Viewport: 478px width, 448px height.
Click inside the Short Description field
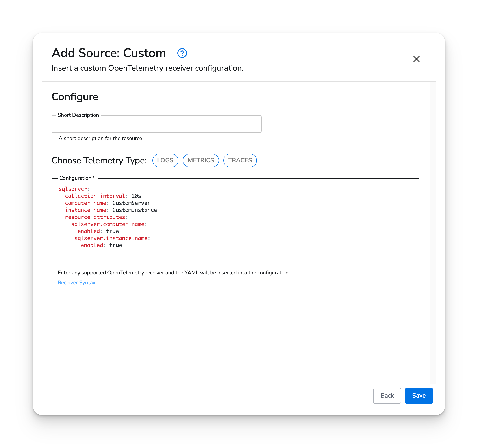click(156, 124)
